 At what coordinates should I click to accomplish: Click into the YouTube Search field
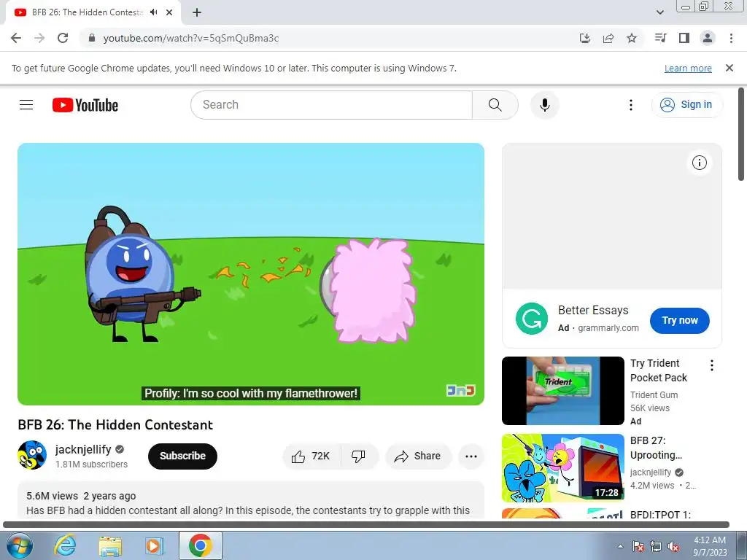coord(331,105)
